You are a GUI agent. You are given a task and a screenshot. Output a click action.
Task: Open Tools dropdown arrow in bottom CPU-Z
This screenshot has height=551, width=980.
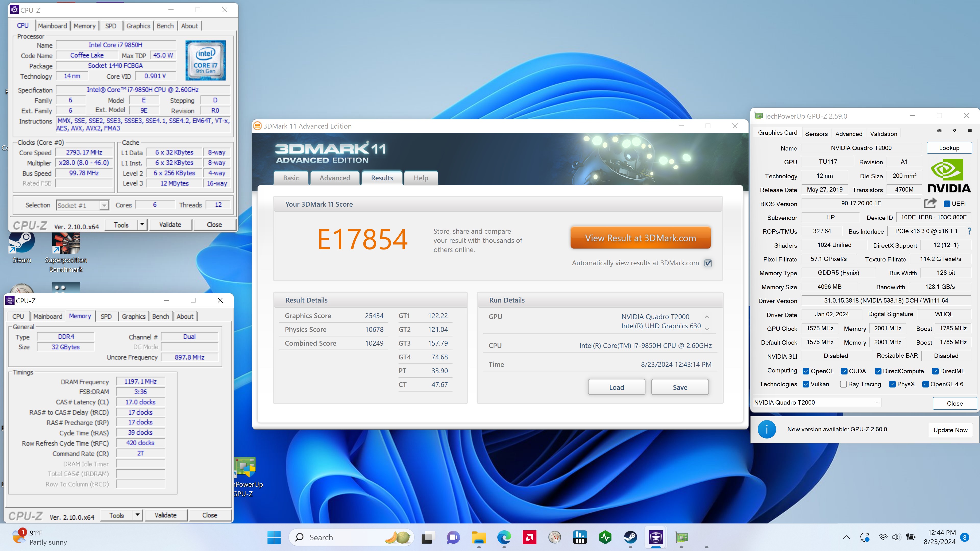(x=137, y=515)
